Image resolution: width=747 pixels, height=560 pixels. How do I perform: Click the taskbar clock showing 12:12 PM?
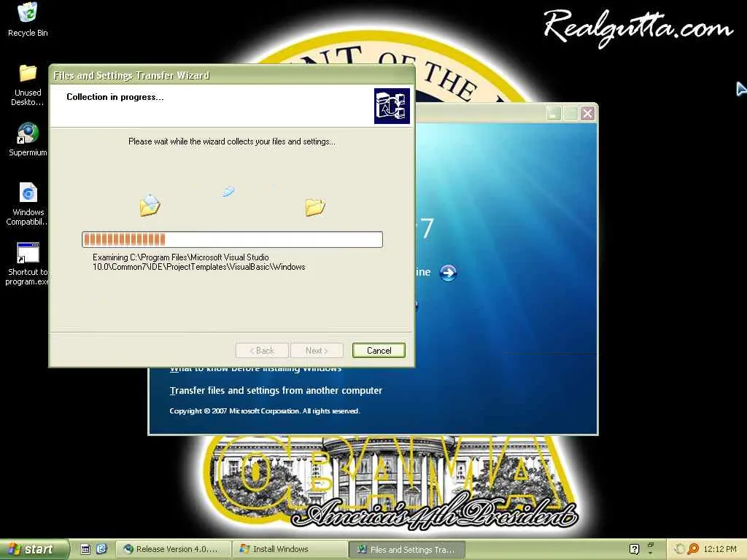(720, 549)
